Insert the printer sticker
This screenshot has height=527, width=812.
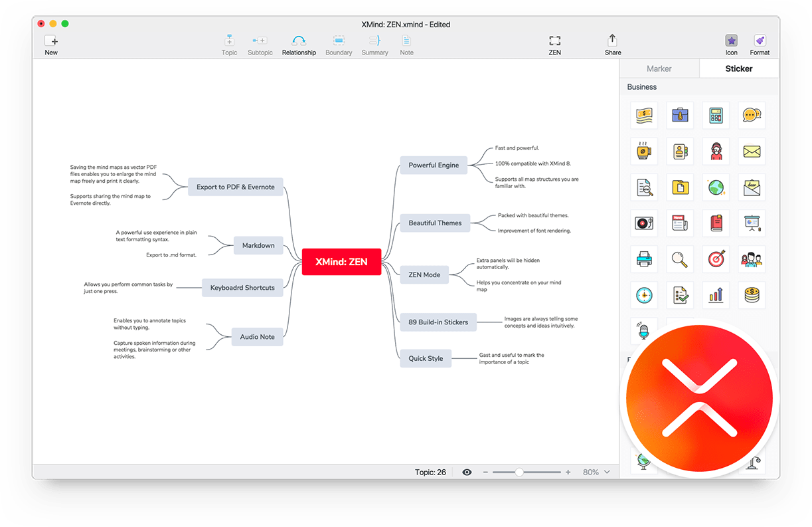tap(643, 259)
